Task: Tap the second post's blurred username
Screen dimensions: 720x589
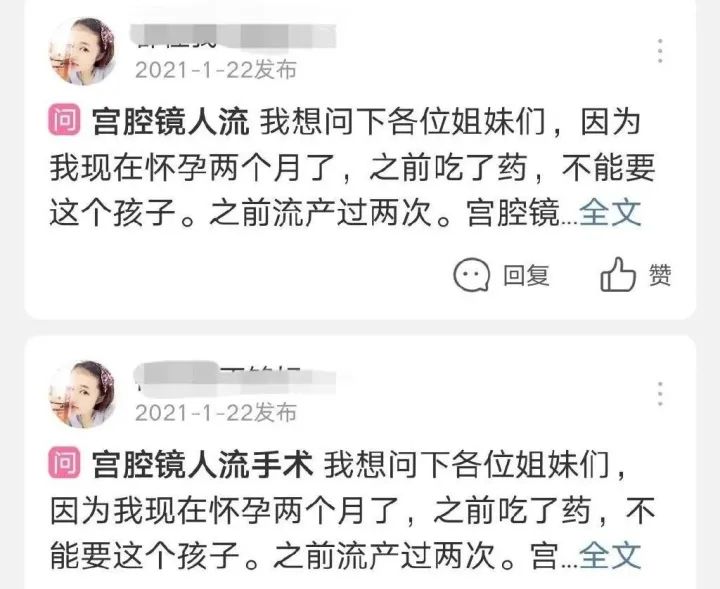Action: click(x=236, y=380)
